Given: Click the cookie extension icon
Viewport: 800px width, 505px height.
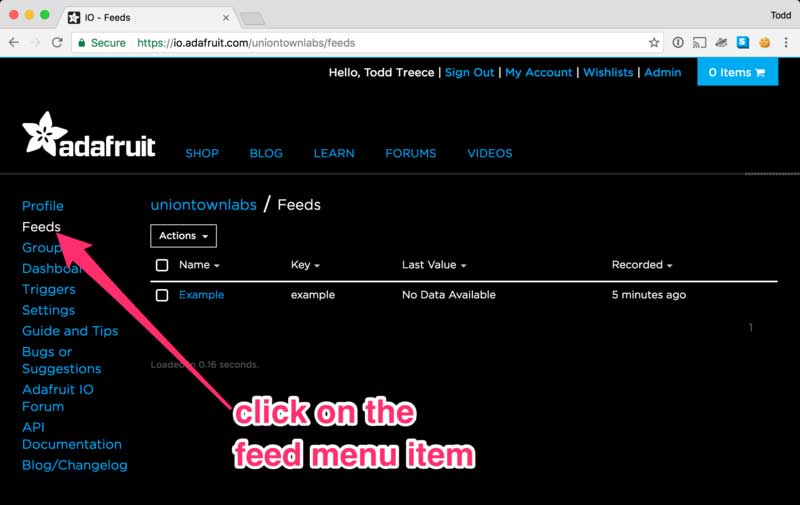Looking at the screenshot, I should [764, 43].
